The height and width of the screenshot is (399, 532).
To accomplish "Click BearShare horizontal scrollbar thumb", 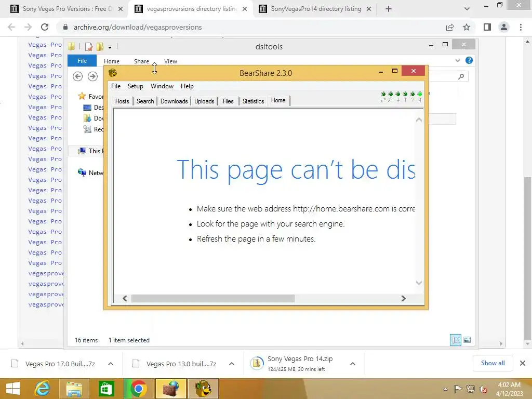I will pyautogui.click(x=212, y=298).
